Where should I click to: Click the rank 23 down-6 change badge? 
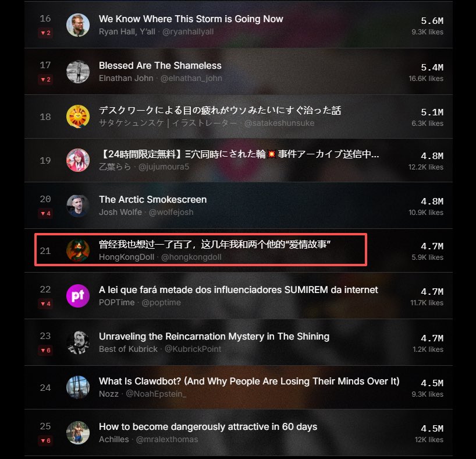pos(45,350)
